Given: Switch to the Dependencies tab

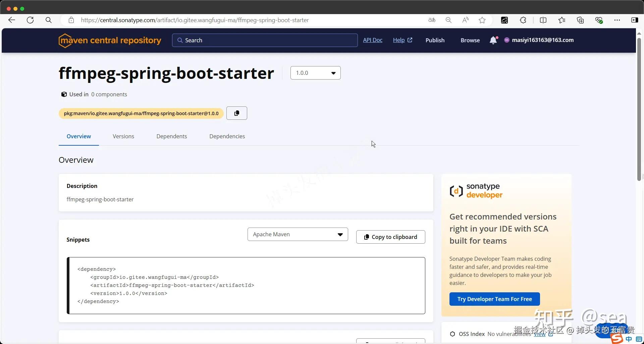Looking at the screenshot, I should (x=227, y=136).
